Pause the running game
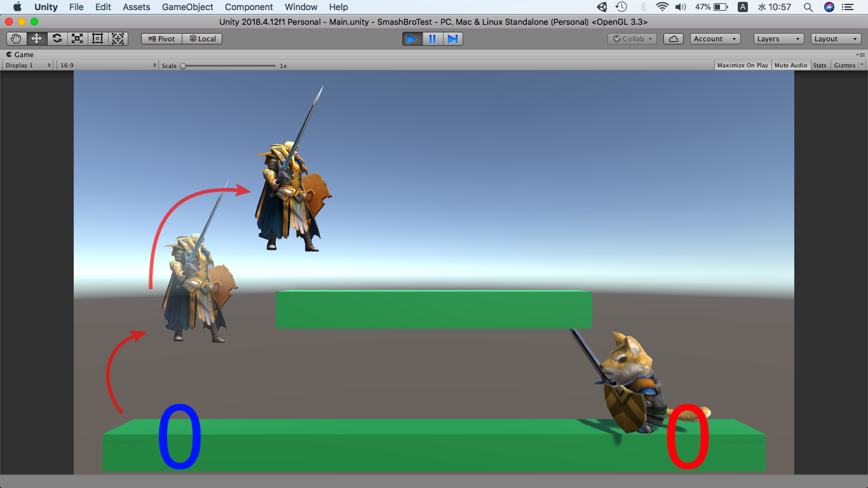The width and height of the screenshot is (868, 488). [432, 39]
